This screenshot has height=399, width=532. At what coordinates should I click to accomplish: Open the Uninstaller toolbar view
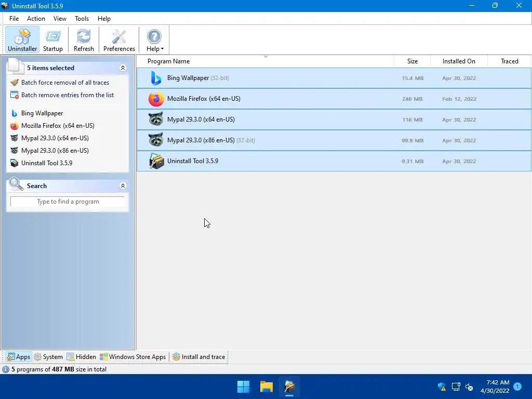22,39
